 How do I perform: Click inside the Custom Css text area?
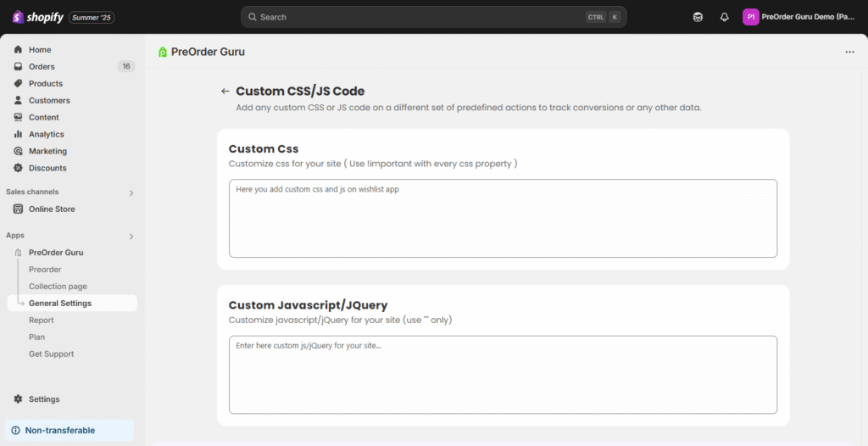click(503, 219)
